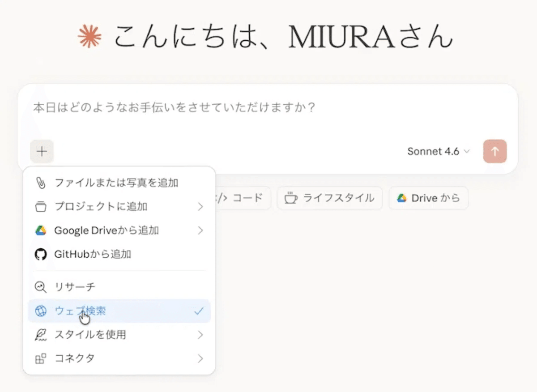The image size is (537, 392).
Task: Click the Google Drive logo in the menu
Action: [41, 230]
